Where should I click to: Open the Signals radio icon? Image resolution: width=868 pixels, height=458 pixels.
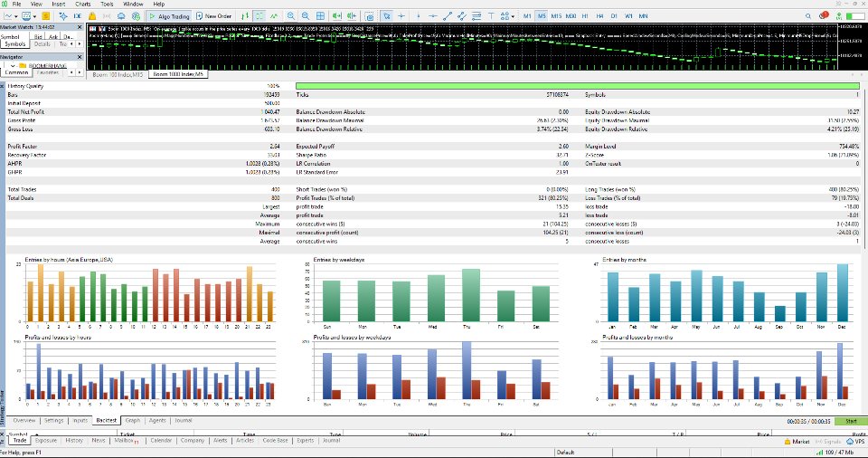(x=107, y=16)
